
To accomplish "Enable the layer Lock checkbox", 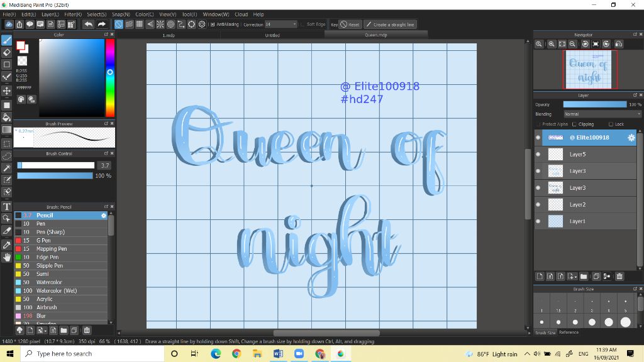I will pos(611,124).
